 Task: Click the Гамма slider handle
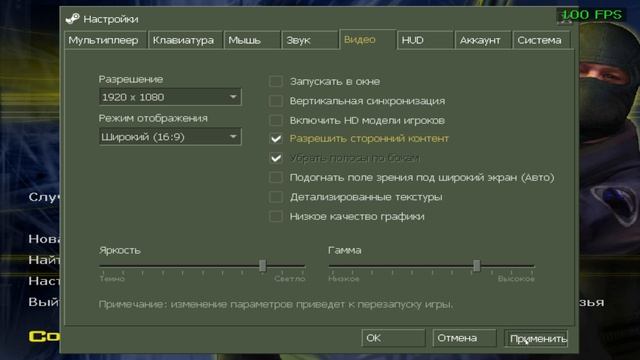point(476,265)
